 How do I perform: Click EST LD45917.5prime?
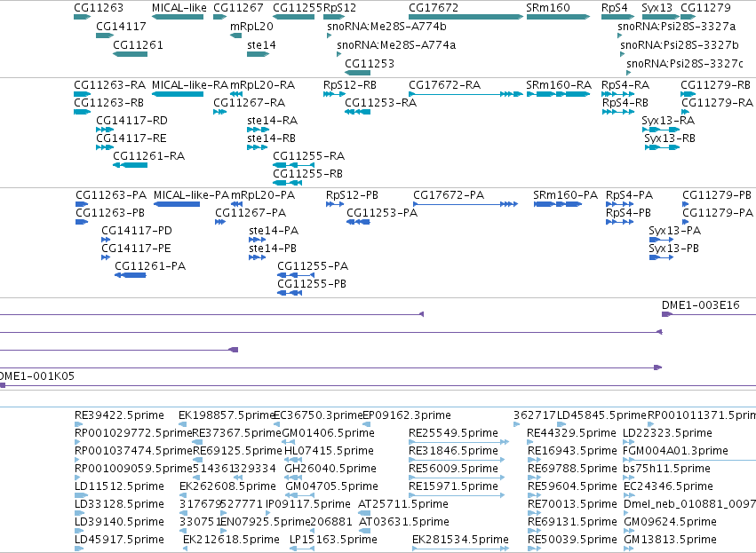pos(78,549)
